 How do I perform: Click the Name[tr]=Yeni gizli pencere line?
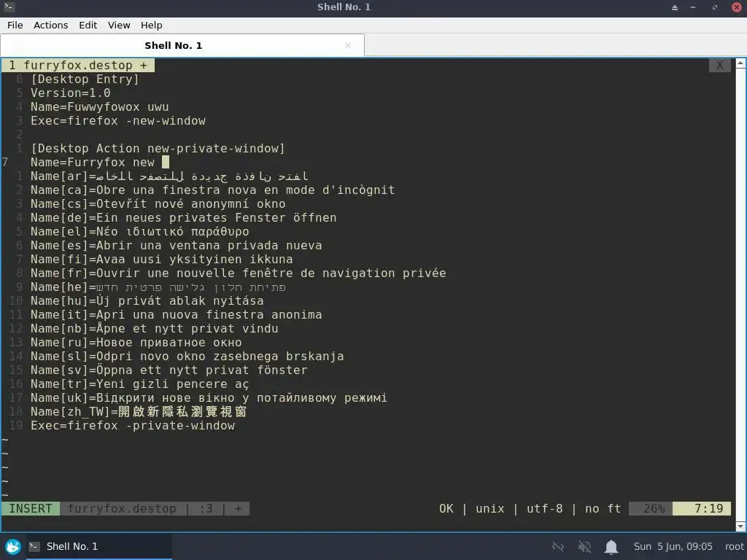point(139,384)
